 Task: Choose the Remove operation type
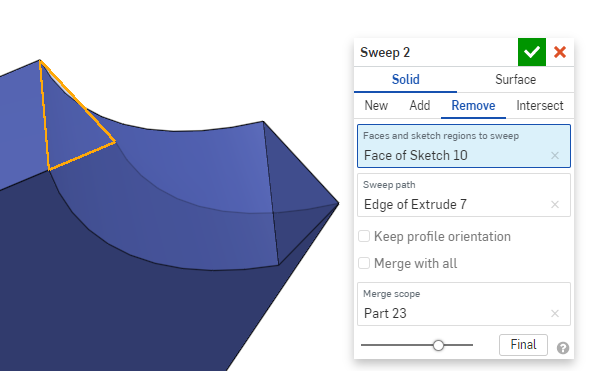click(x=473, y=105)
